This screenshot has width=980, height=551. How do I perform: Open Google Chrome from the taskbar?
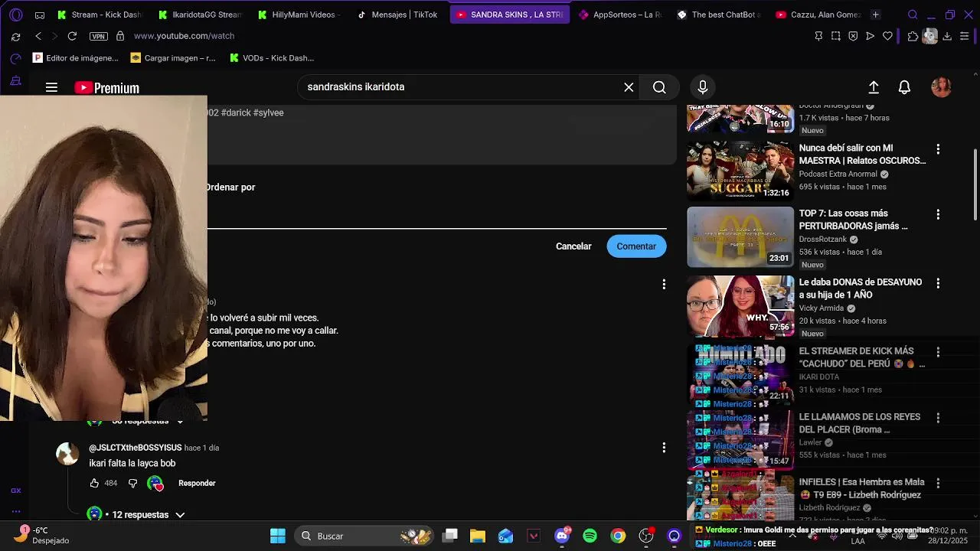point(618,536)
